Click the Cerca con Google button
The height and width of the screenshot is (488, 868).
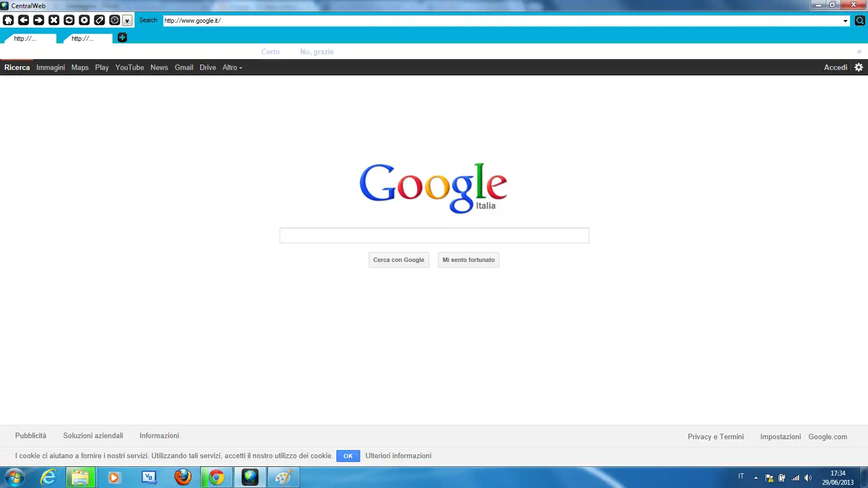[399, 260]
